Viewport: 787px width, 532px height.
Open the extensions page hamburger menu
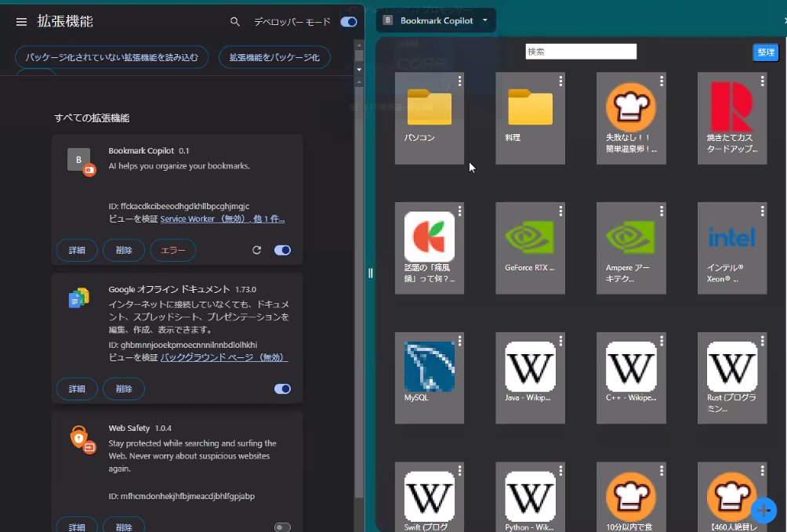[21, 22]
